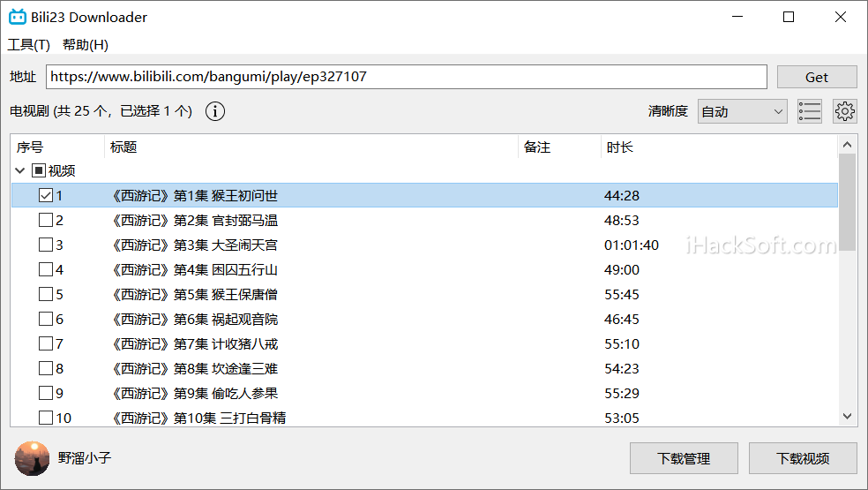Click the 下载视频 button

(803, 458)
